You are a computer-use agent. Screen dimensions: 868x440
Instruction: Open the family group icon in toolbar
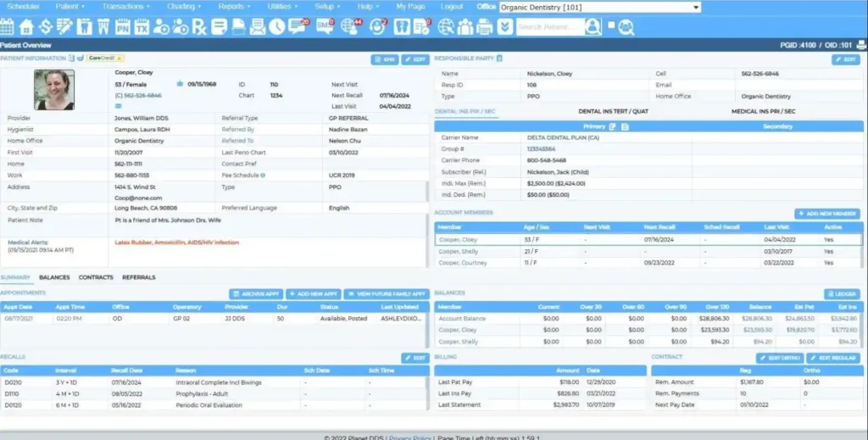[465, 26]
